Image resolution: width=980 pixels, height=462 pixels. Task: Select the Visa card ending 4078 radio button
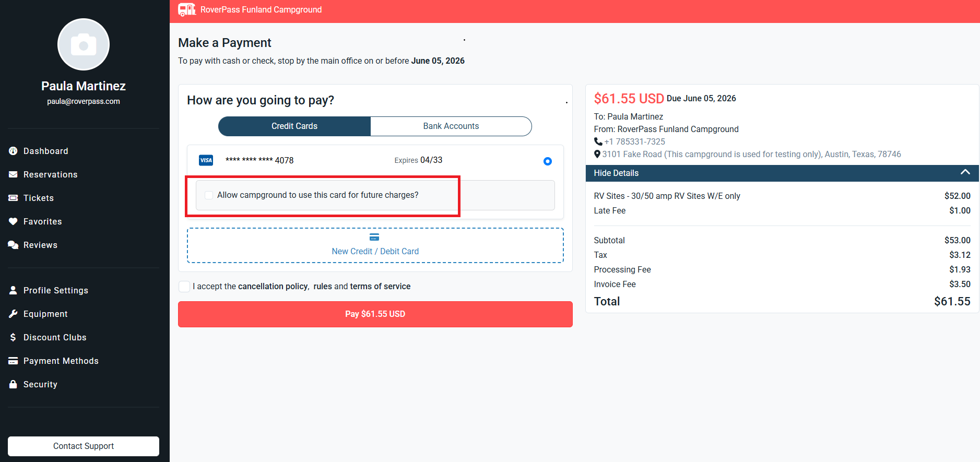click(548, 161)
